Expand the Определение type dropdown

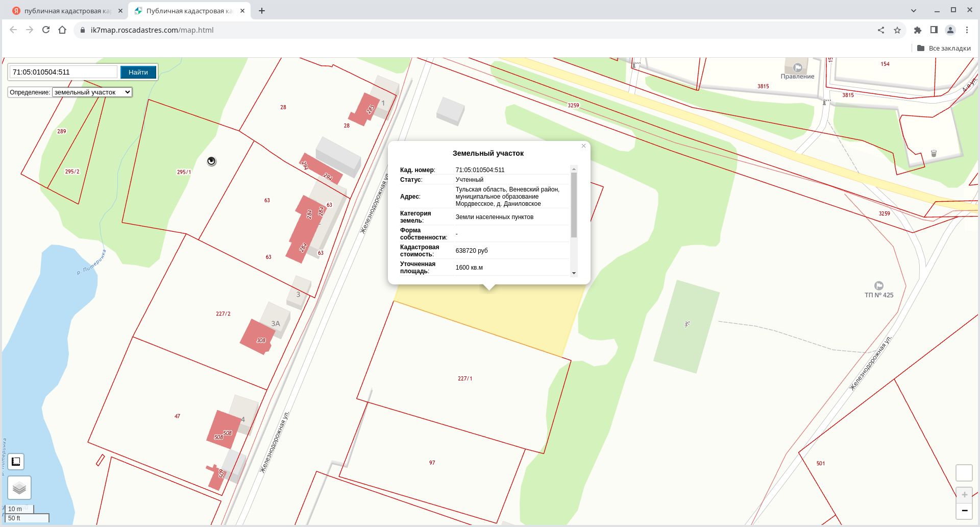click(x=92, y=92)
